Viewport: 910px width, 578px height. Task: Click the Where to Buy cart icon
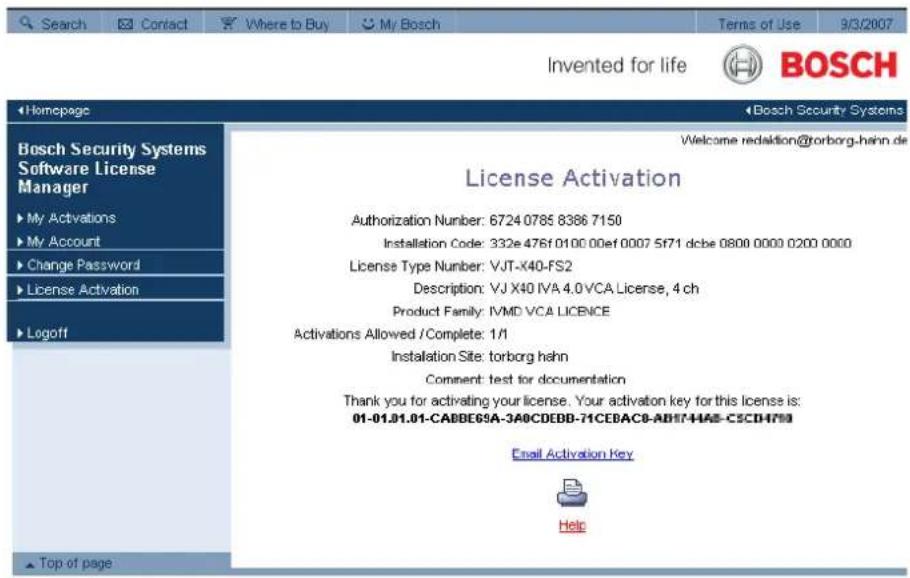229,23
